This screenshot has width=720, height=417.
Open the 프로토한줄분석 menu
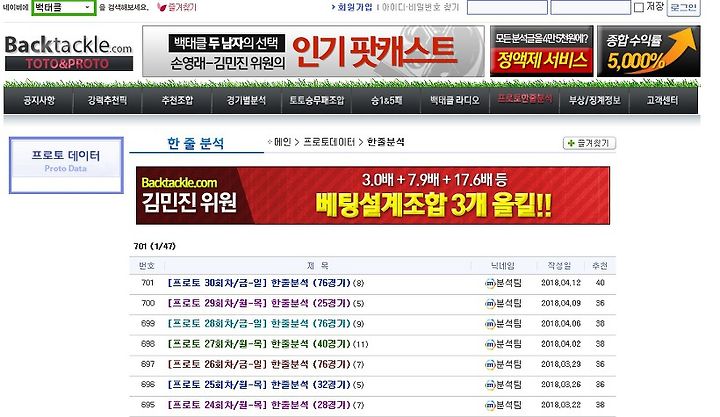tap(525, 98)
